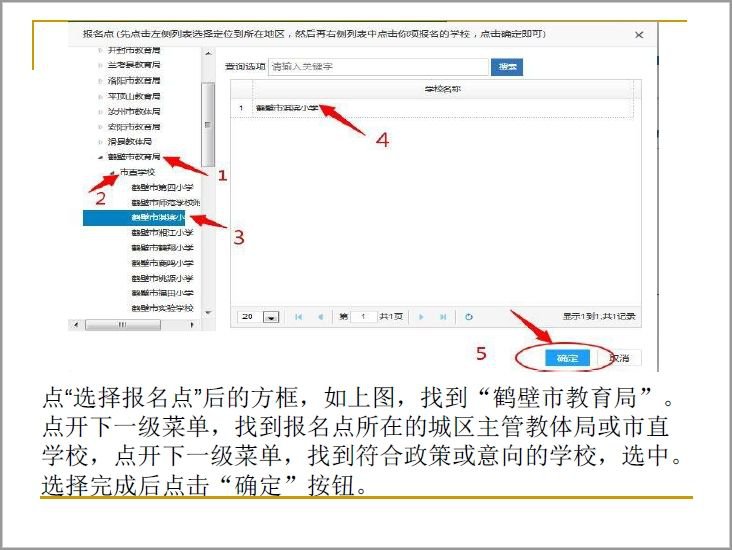
Task: Select 洛阳市教育局 in the tree
Action: [134, 81]
